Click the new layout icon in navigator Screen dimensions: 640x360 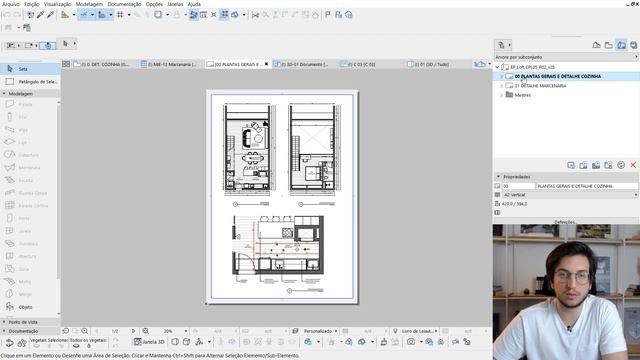coord(571,165)
